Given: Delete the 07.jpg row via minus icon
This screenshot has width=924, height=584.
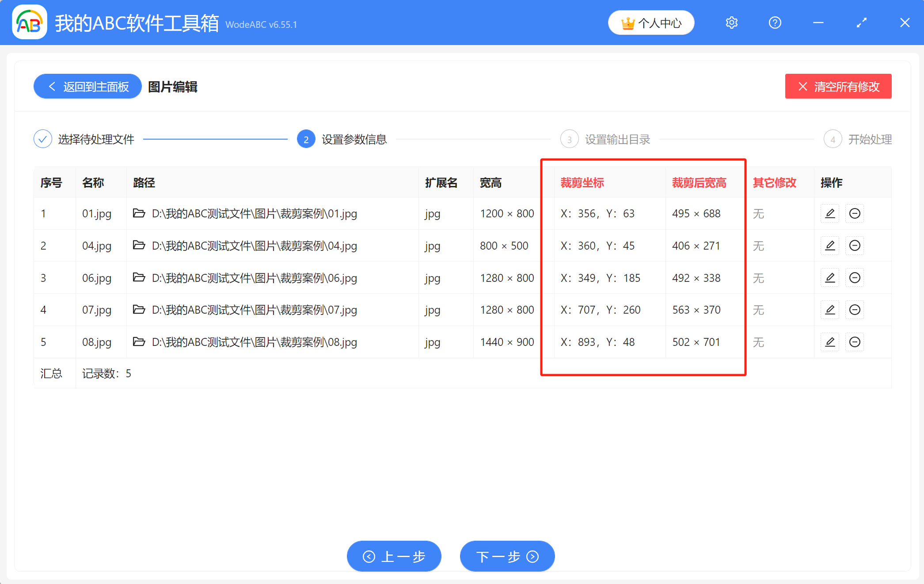Looking at the screenshot, I should 855,310.
